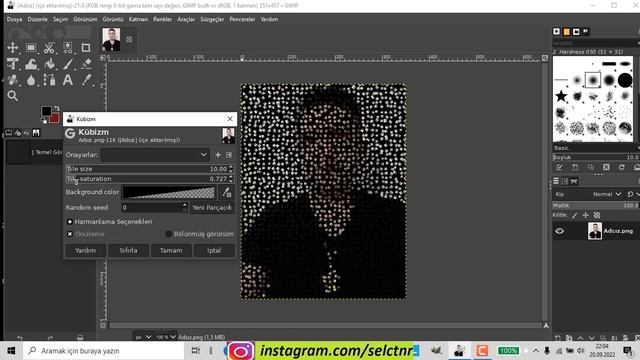Open the Önayarlar presets dropdown

pyautogui.click(x=156, y=155)
